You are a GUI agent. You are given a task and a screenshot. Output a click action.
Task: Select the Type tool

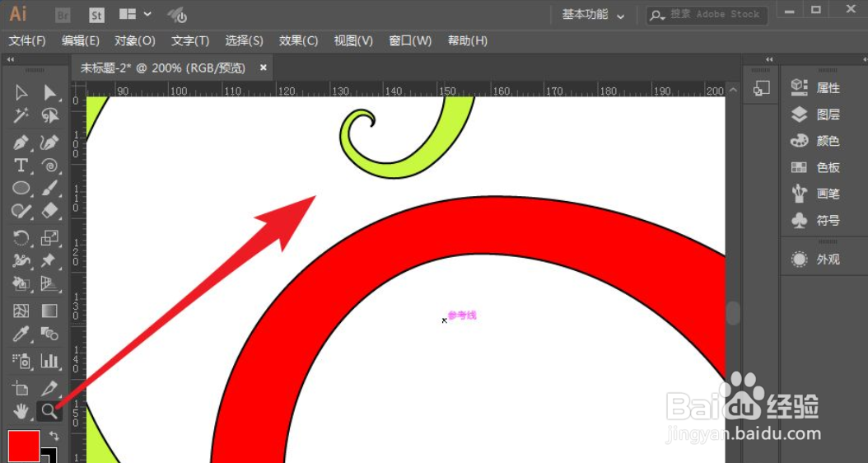pos(21,165)
